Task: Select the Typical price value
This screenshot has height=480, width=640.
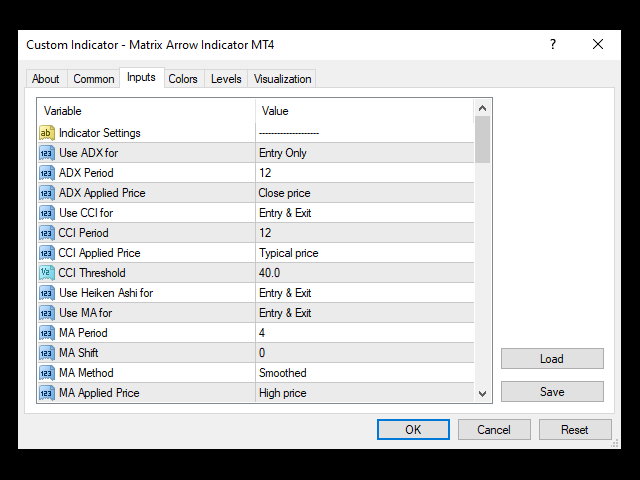Action: tap(289, 253)
